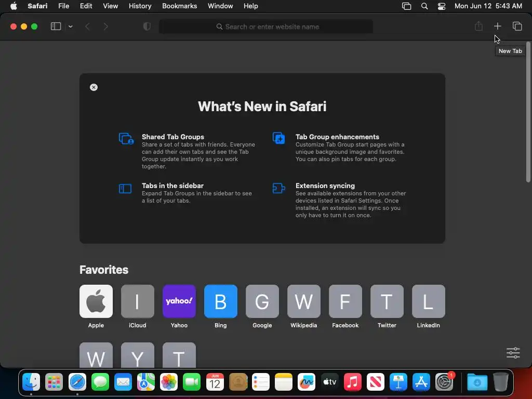The width and height of the screenshot is (532, 399).
Task: Open System Settings from the Dock
Action: pyautogui.click(x=444, y=382)
